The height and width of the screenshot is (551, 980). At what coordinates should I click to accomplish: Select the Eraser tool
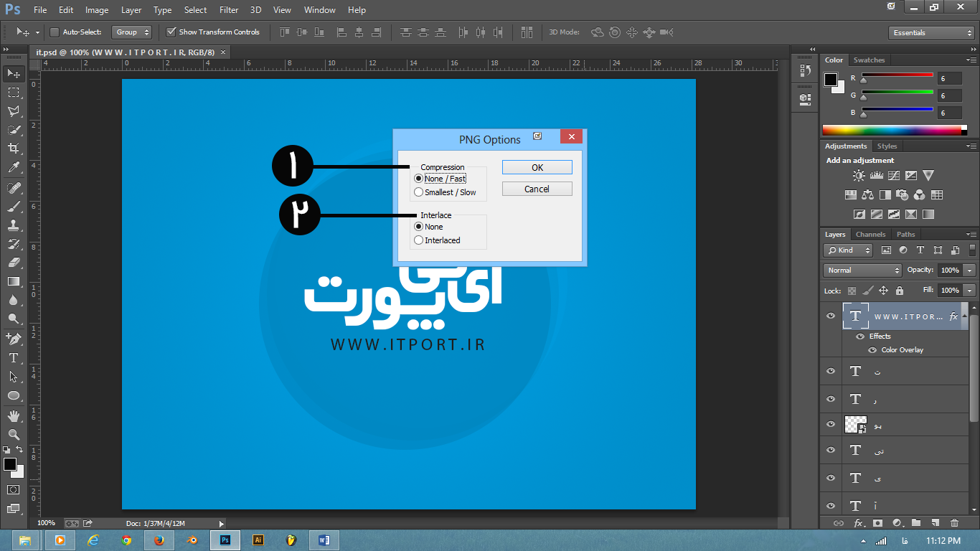click(x=14, y=263)
